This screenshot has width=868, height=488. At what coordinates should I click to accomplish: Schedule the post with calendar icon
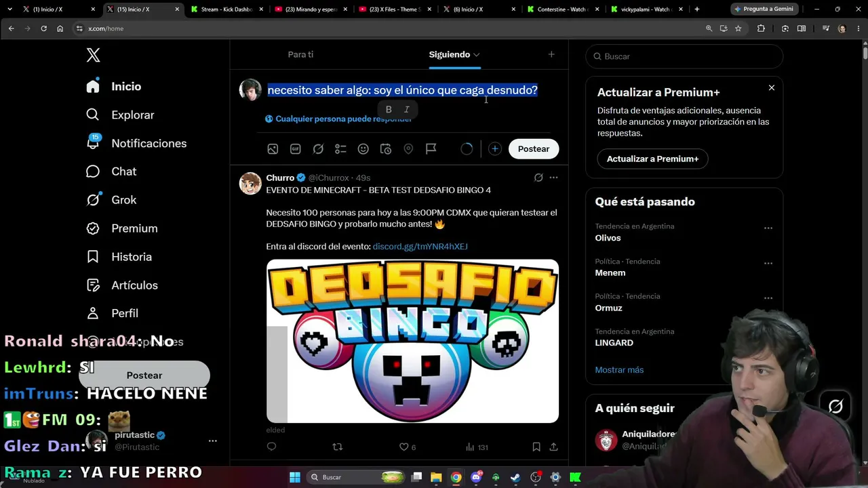[x=386, y=149]
